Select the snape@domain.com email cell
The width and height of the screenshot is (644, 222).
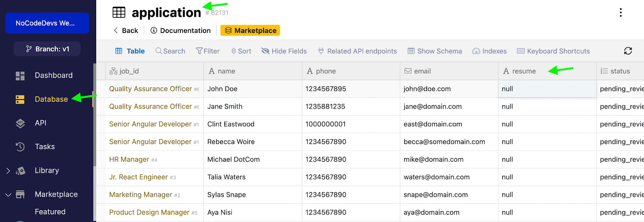(x=449, y=195)
